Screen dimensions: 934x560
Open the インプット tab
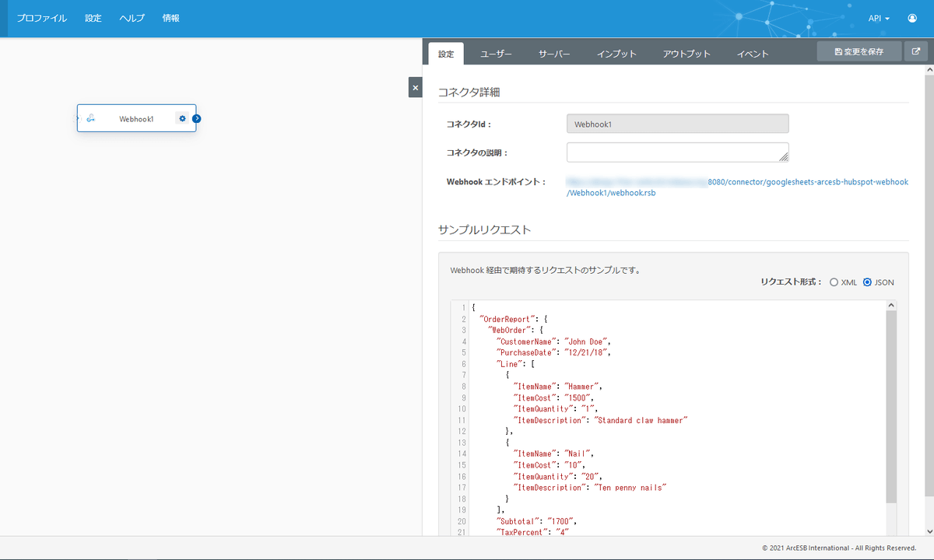tap(616, 54)
